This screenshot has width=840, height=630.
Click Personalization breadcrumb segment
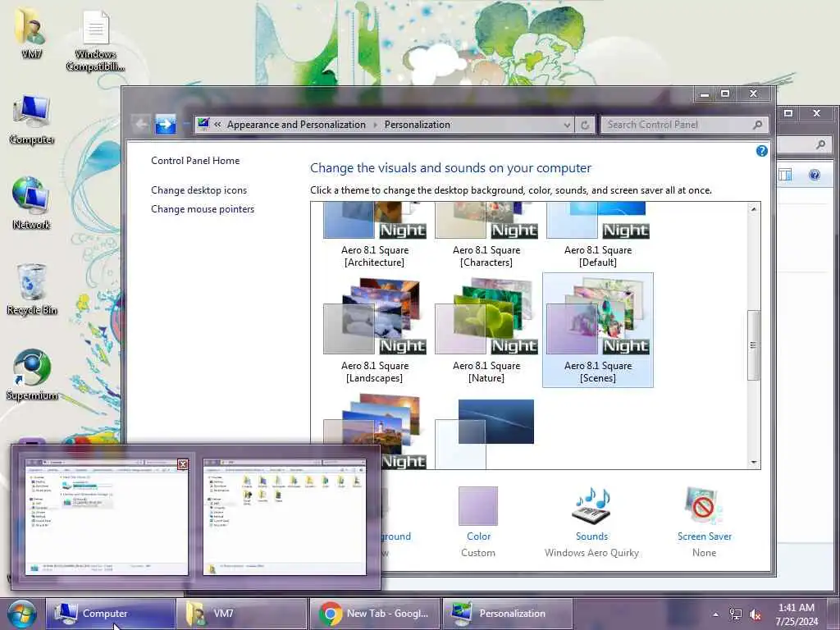(418, 125)
